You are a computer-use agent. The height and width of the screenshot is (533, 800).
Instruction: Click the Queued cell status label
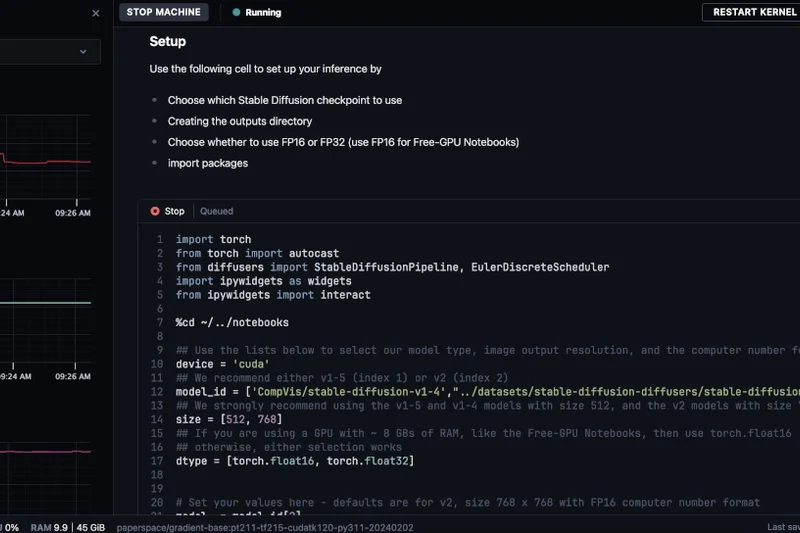pos(217,211)
